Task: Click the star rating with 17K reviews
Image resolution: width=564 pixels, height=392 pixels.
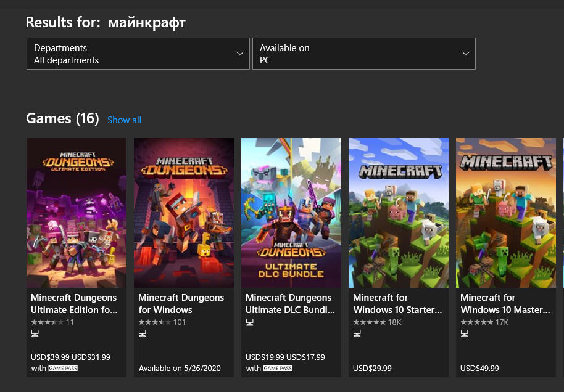Action: point(484,322)
